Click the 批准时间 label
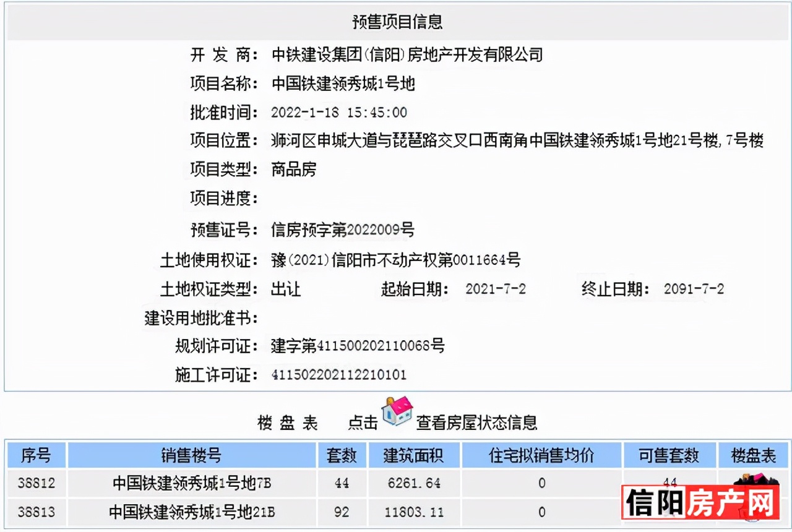This screenshot has width=792, height=532. click(x=224, y=113)
